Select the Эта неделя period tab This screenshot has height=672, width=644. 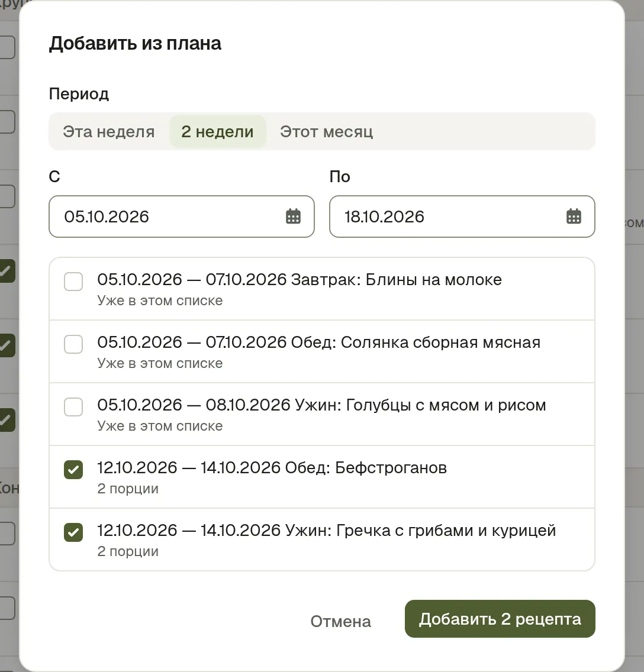tap(108, 131)
